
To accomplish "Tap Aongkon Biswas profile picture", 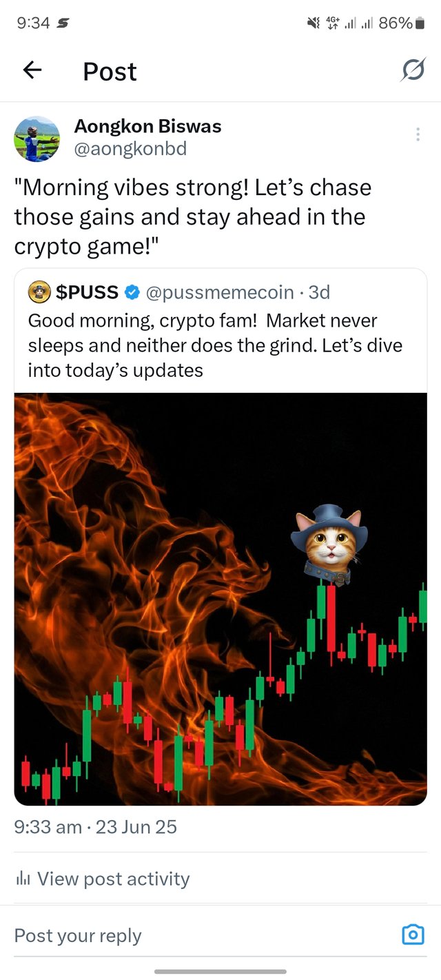I will 37,139.
